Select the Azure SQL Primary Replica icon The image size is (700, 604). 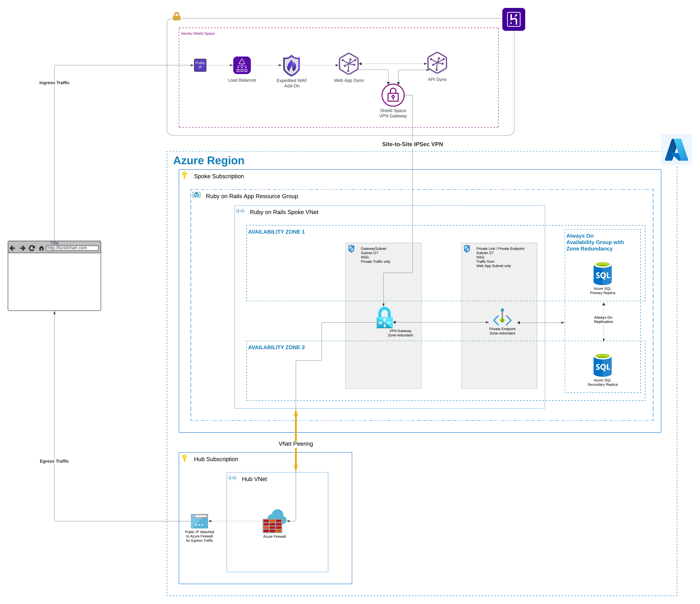(602, 274)
